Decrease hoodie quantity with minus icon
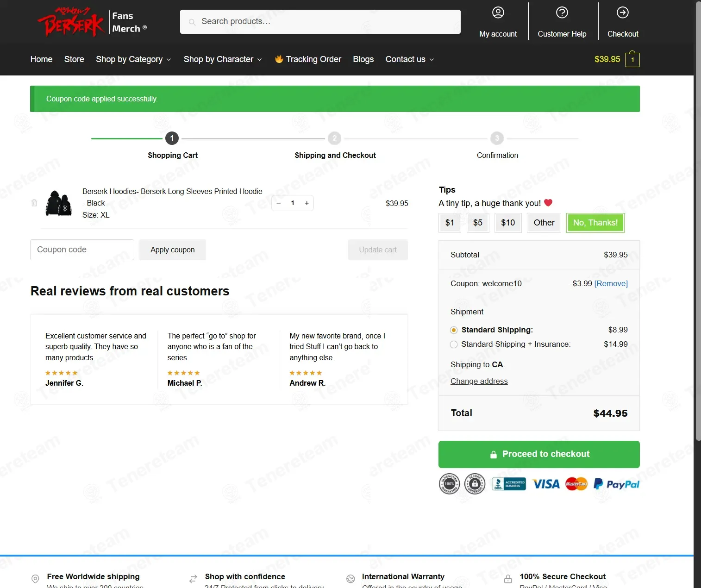Image resolution: width=701 pixels, height=588 pixels. pos(279,203)
